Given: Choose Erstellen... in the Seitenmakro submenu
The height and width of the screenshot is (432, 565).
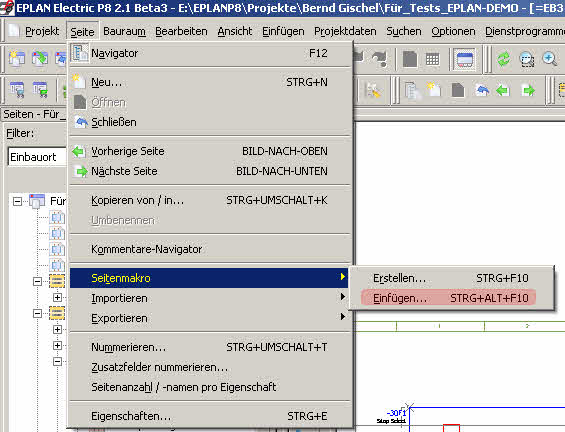Looking at the screenshot, I should 450,278.
